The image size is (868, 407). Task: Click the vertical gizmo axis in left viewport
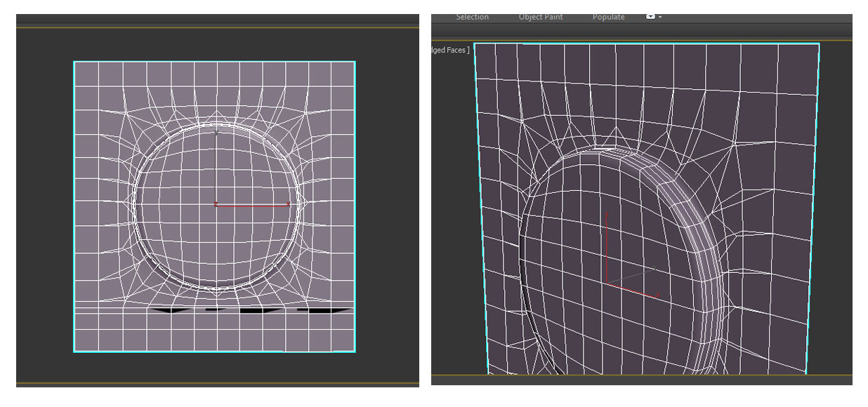tap(216, 161)
